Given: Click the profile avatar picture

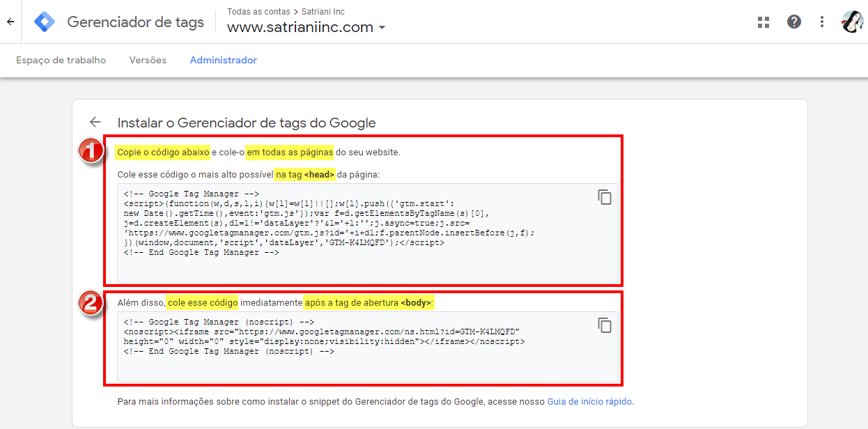Looking at the screenshot, I should [x=851, y=22].
